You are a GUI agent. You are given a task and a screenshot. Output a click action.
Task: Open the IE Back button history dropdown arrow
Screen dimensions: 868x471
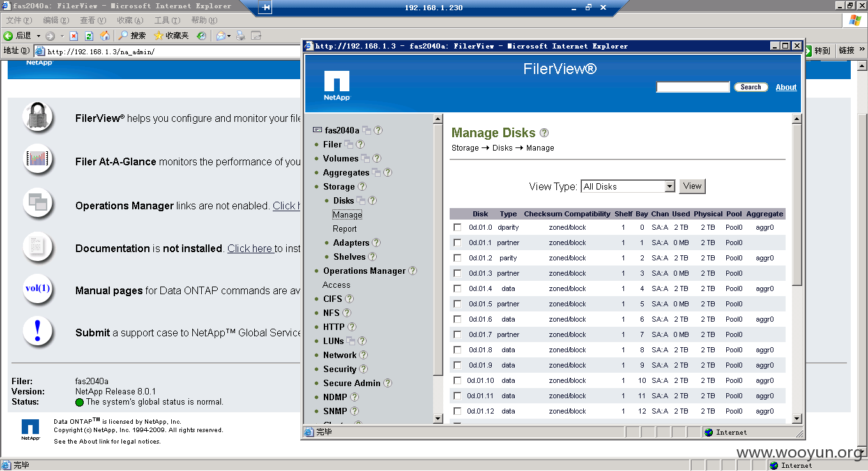pyautogui.click(x=38, y=36)
